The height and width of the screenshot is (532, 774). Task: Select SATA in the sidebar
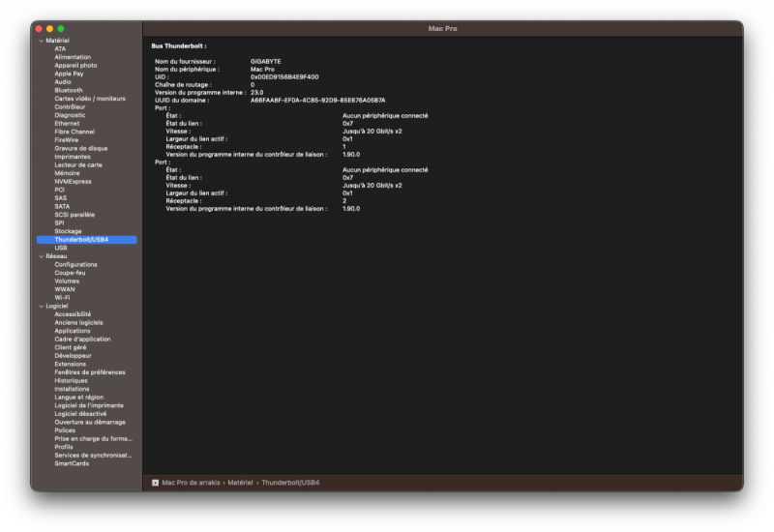pos(62,207)
